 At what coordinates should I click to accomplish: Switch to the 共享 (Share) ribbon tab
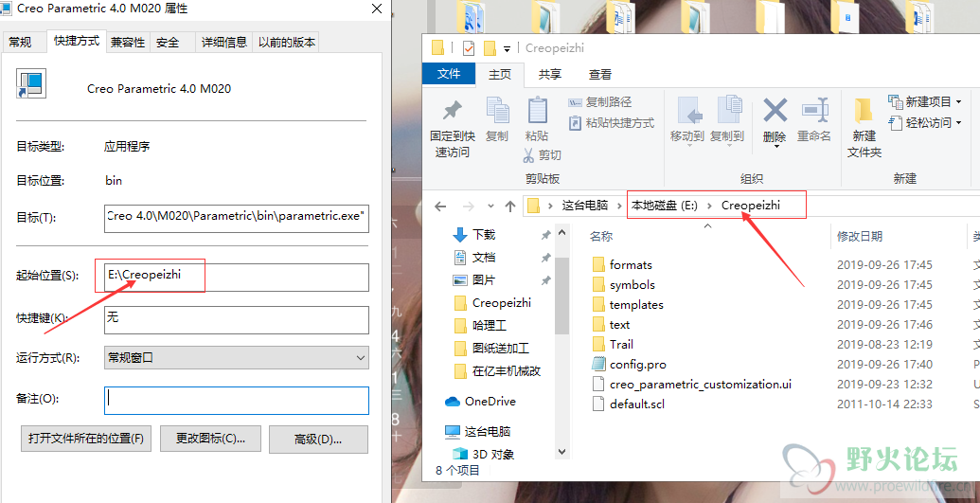tap(550, 75)
